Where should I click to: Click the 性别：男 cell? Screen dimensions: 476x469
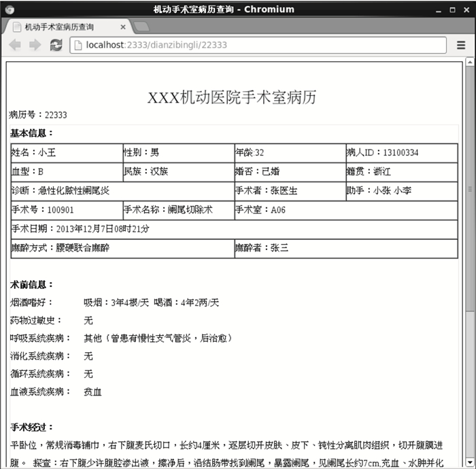click(x=179, y=153)
